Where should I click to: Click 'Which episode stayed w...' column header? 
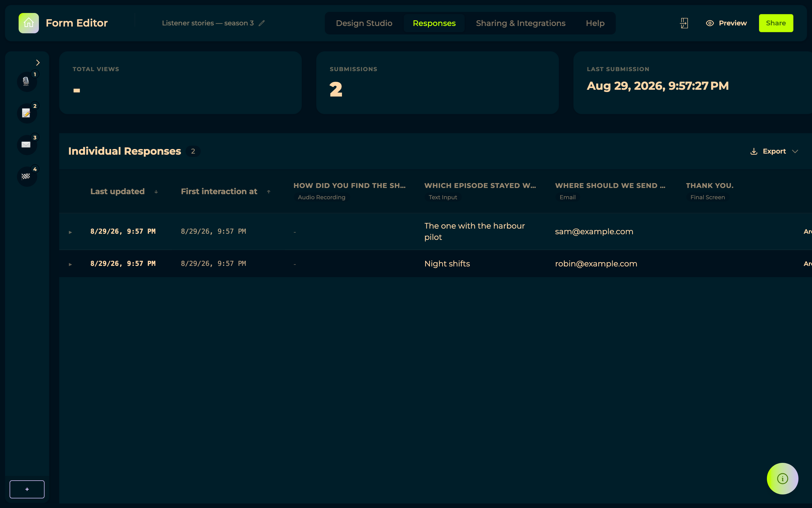(480, 185)
